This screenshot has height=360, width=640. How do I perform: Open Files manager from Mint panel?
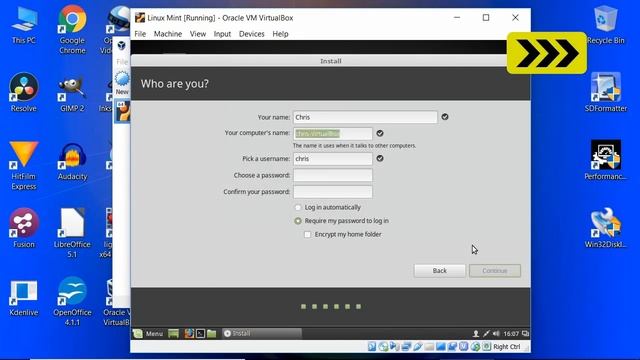click(211, 333)
